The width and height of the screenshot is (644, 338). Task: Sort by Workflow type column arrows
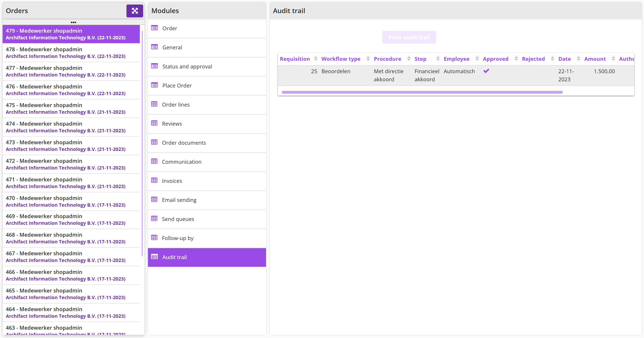[x=368, y=59]
